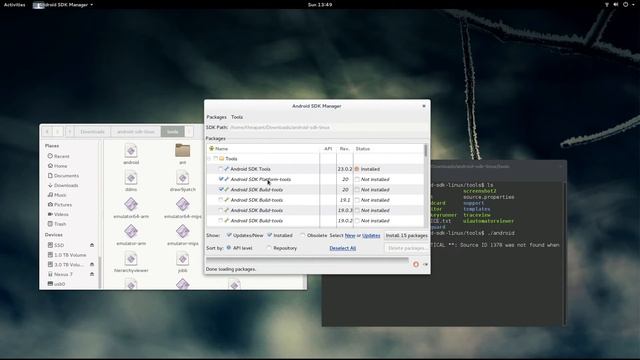Collapse the Tools tree group
This screenshot has height=360, width=640.
pos(209,158)
